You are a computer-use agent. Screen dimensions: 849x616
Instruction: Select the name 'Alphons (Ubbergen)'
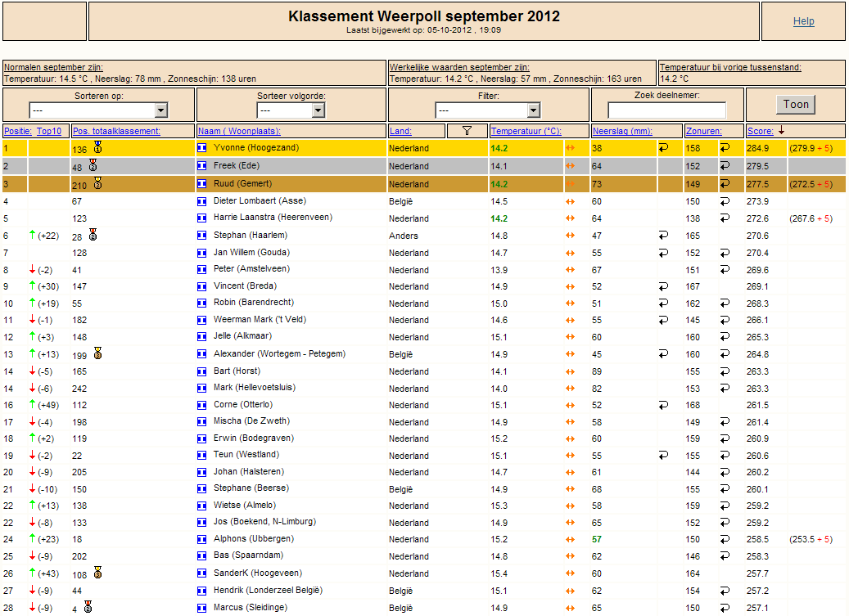(x=254, y=538)
